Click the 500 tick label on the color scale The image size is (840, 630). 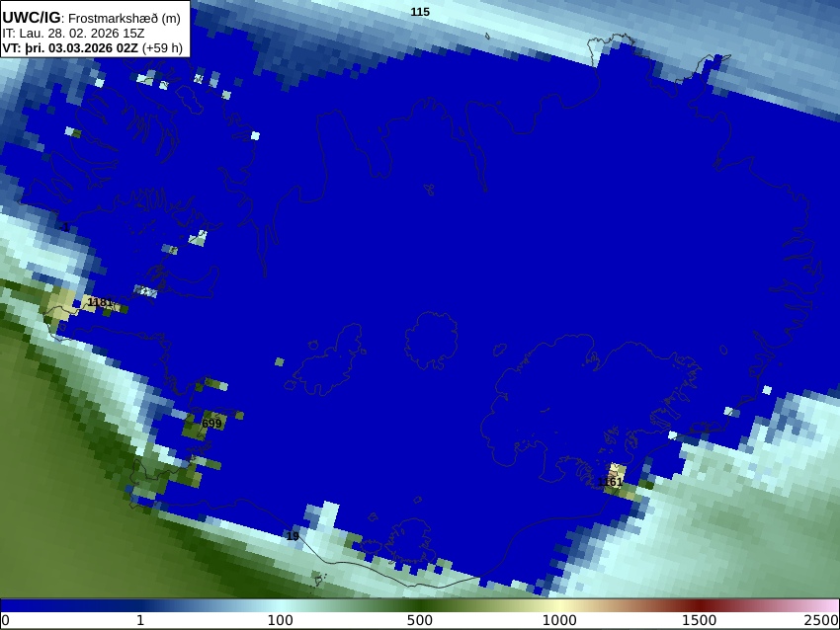pos(419,620)
